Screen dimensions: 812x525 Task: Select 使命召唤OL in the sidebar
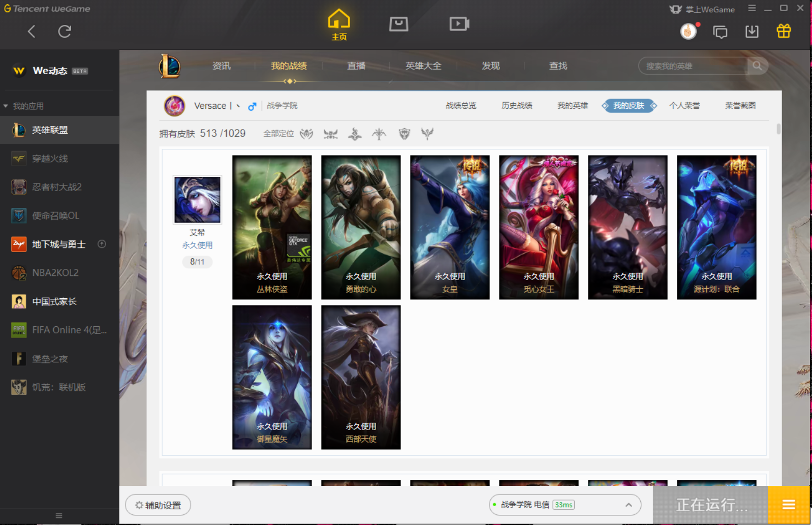pyautogui.click(x=59, y=215)
